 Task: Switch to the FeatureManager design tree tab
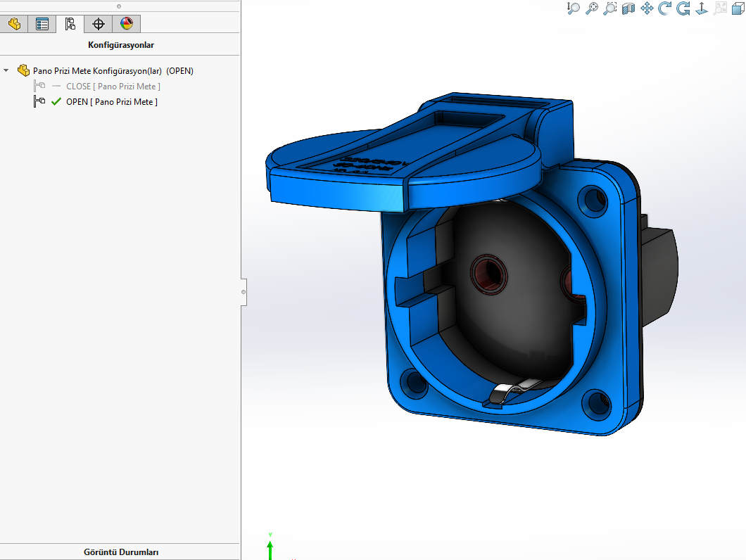(14, 24)
